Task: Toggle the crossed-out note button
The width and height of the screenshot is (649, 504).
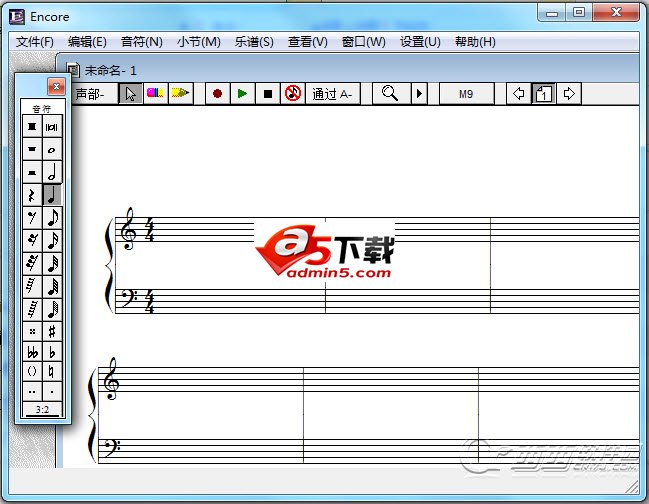Action: (x=293, y=94)
